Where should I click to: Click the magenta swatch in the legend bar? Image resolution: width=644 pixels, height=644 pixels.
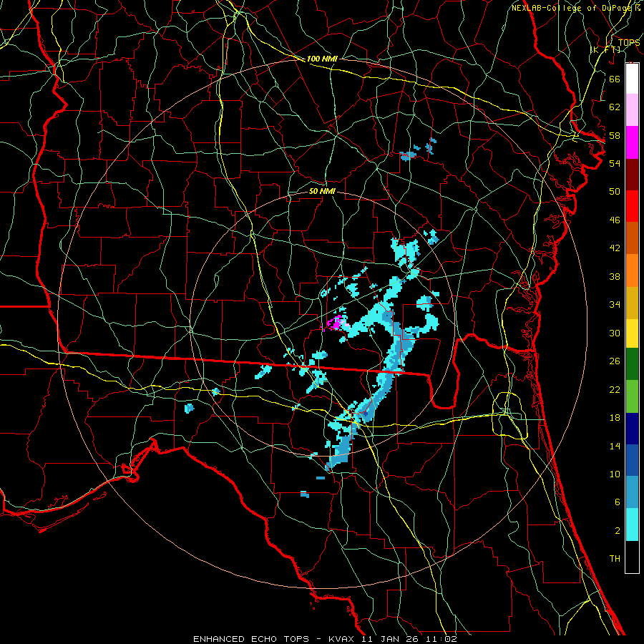[x=632, y=142]
